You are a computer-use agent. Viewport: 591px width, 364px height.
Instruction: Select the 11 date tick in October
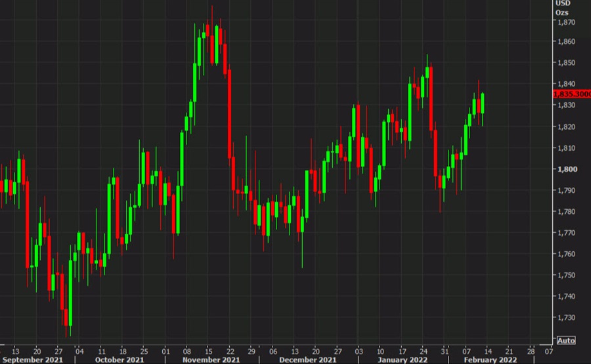tap(102, 352)
